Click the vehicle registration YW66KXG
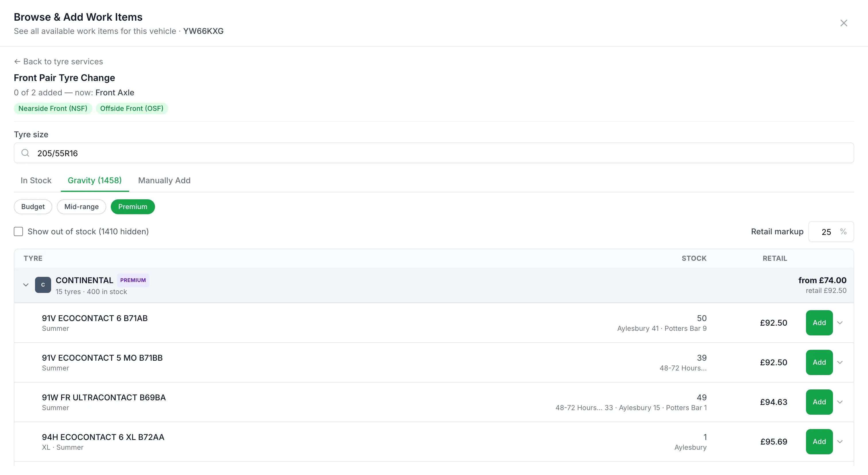The image size is (868, 475). [203, 31]
